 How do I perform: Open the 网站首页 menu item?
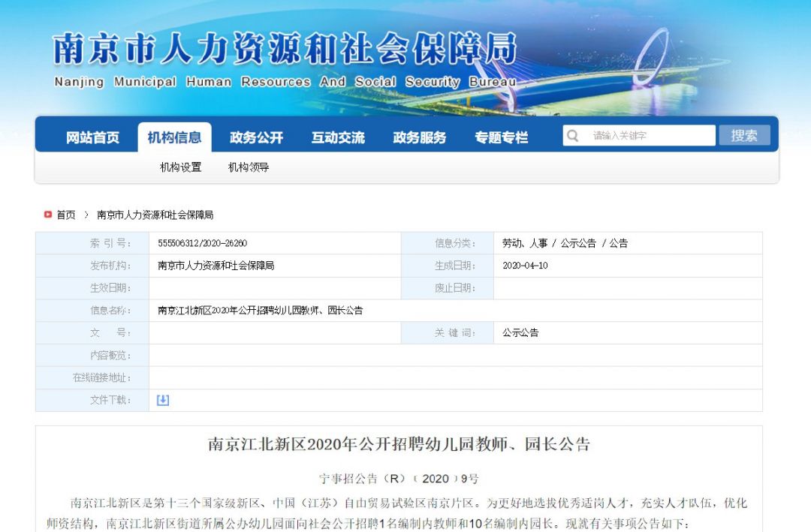[92, 137]
